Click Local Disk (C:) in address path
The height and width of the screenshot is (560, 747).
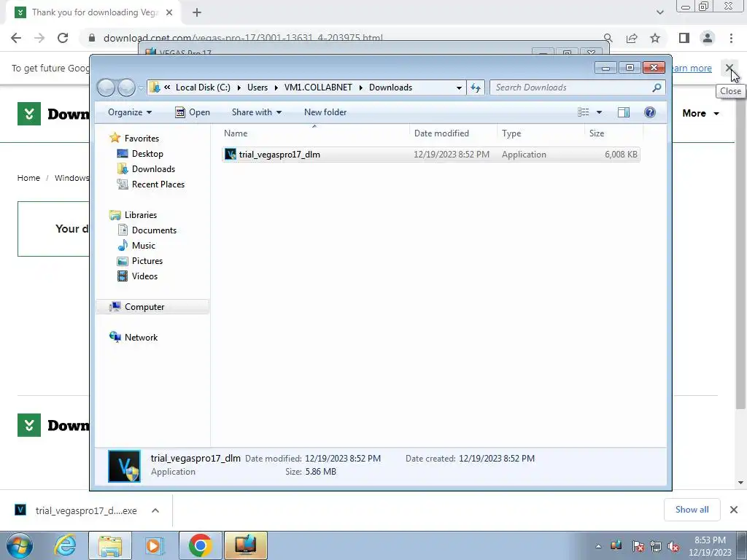click(203, 87)
